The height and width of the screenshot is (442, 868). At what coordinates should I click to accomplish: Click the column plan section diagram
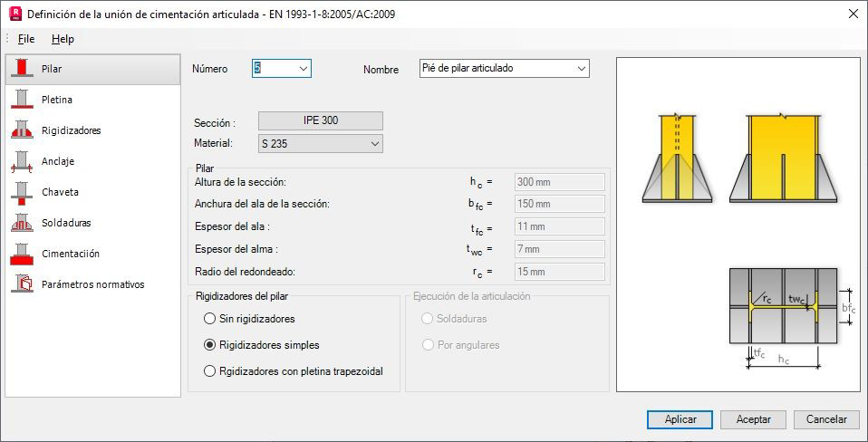(783, 306)
